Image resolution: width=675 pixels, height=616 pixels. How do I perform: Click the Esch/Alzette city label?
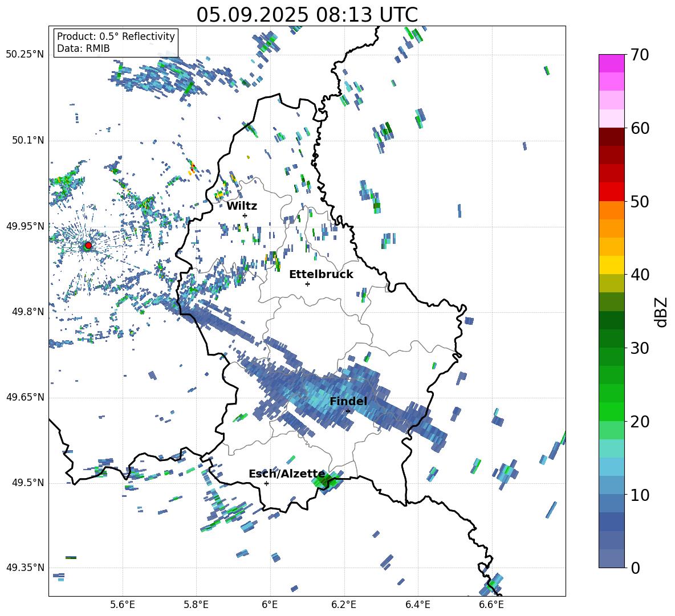[x=287, y=474]
